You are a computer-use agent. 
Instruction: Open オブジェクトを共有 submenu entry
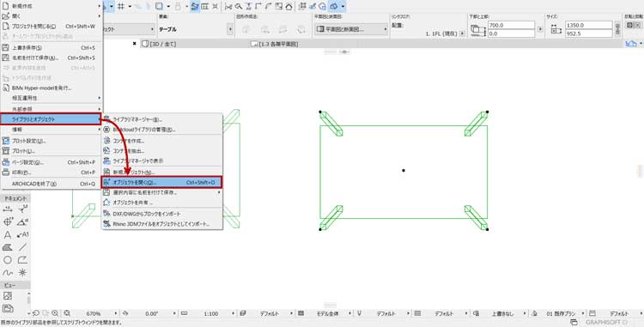pyautogui.click(x=161, y=203)
